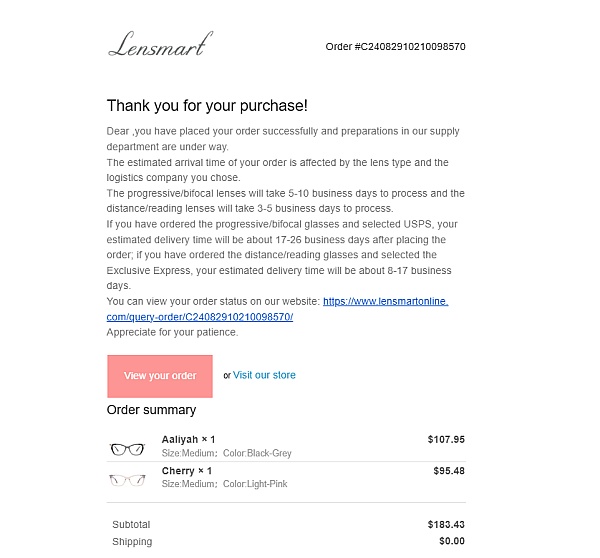Click the Thank you for your purchase heading
The height and width of the screenshot is (558, 600).
[x=207, y=106]
